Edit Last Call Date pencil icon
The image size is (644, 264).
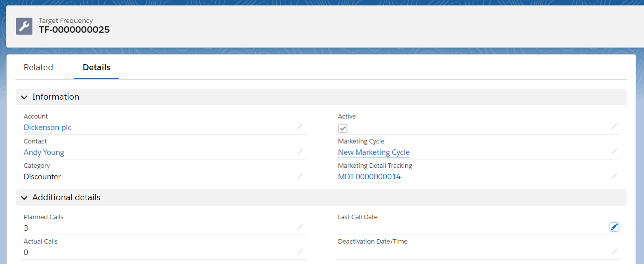click(x=614, y=227)
